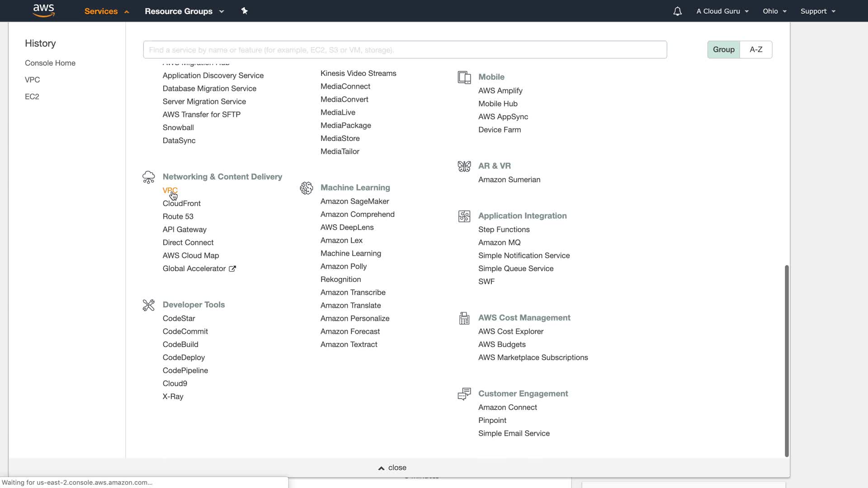Open the A Cloud Guru account menu
The image size is (868, 488).
[722, 11]
